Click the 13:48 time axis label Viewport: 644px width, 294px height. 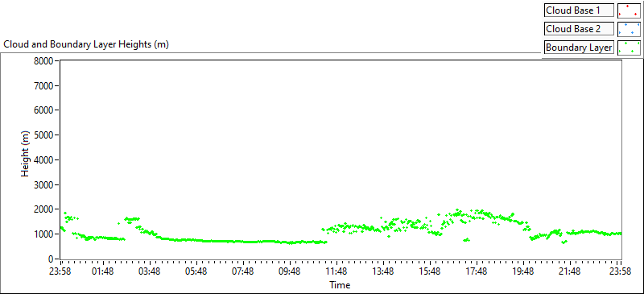(x=383, y=271)
